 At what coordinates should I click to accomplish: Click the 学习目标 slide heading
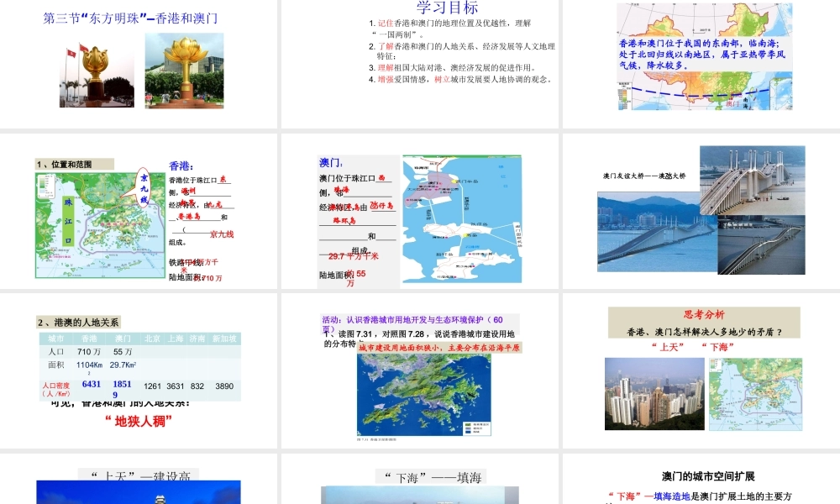(x=447, y=8)
